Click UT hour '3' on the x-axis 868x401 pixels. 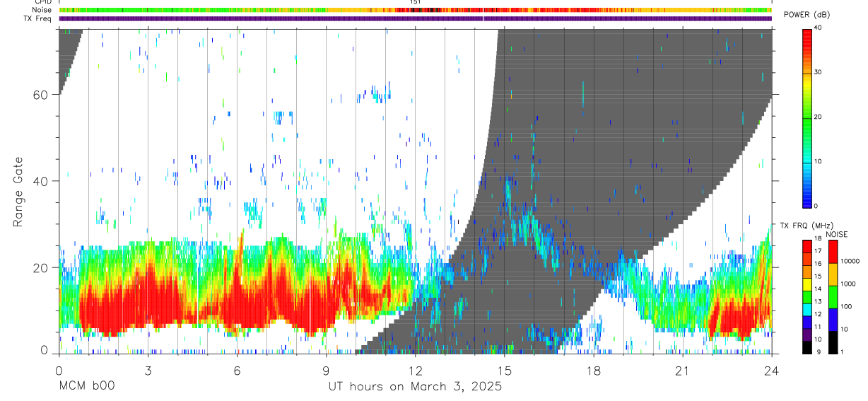click(148, 370)
